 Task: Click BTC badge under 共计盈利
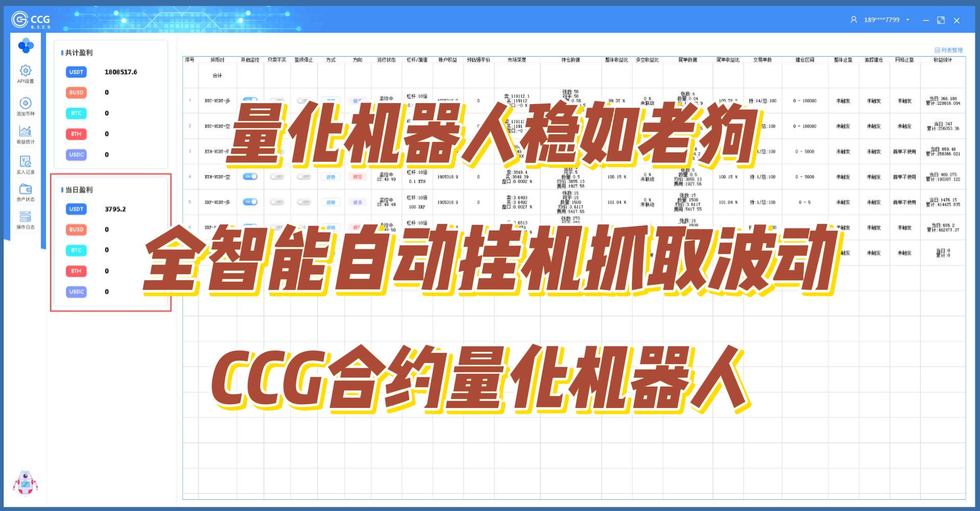(x=76, y=113)
